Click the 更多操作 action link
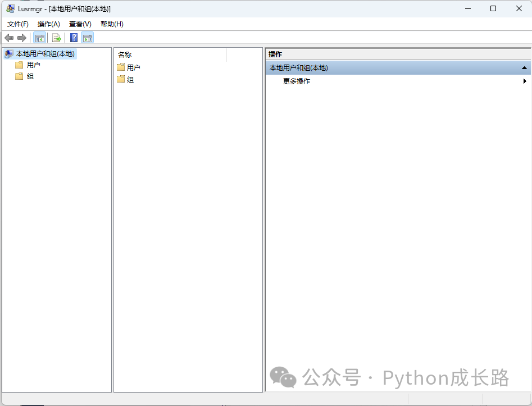The image size is (532, 406). pos(297,81)
